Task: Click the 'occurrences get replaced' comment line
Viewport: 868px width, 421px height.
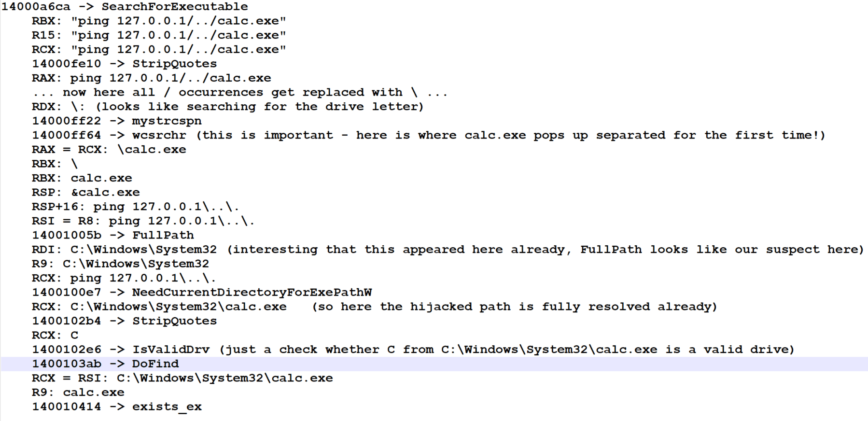Action: (x=240, y=92)
